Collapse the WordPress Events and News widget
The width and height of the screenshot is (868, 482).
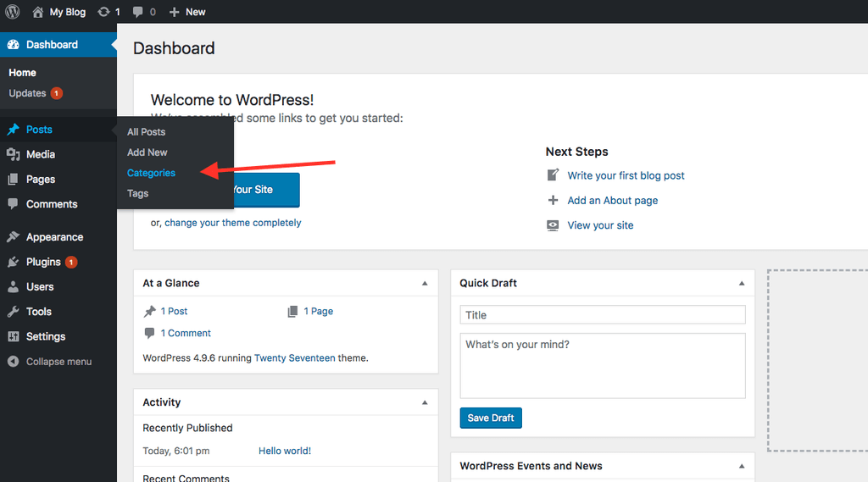(x=741, y=466)
